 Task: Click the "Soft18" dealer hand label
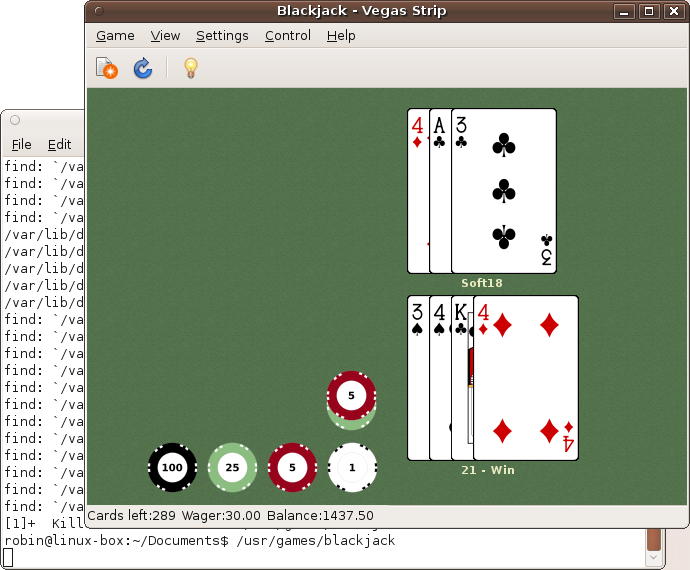[x=482, y=283]
